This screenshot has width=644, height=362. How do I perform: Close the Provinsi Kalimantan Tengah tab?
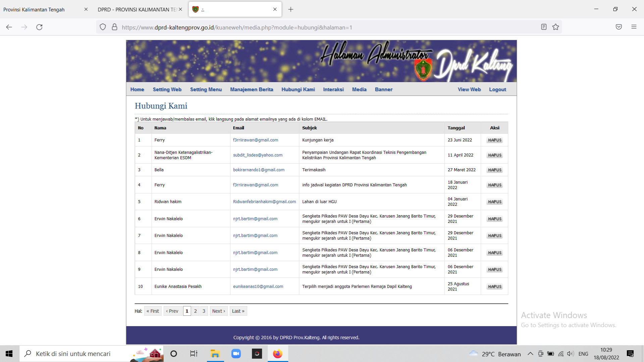86,9
